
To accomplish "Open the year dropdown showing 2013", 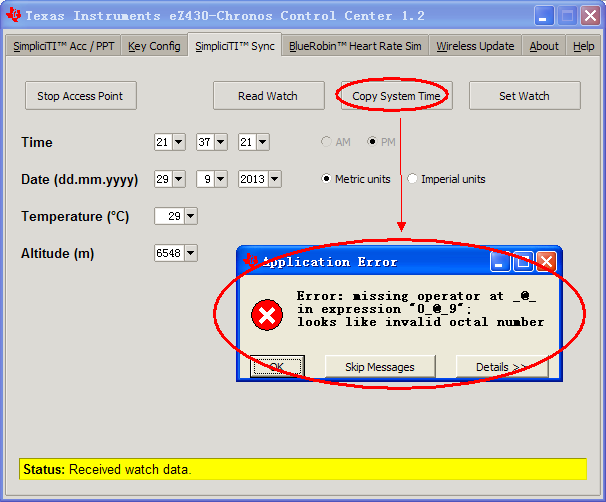I will pyautogui.click(x=275, y=179).
